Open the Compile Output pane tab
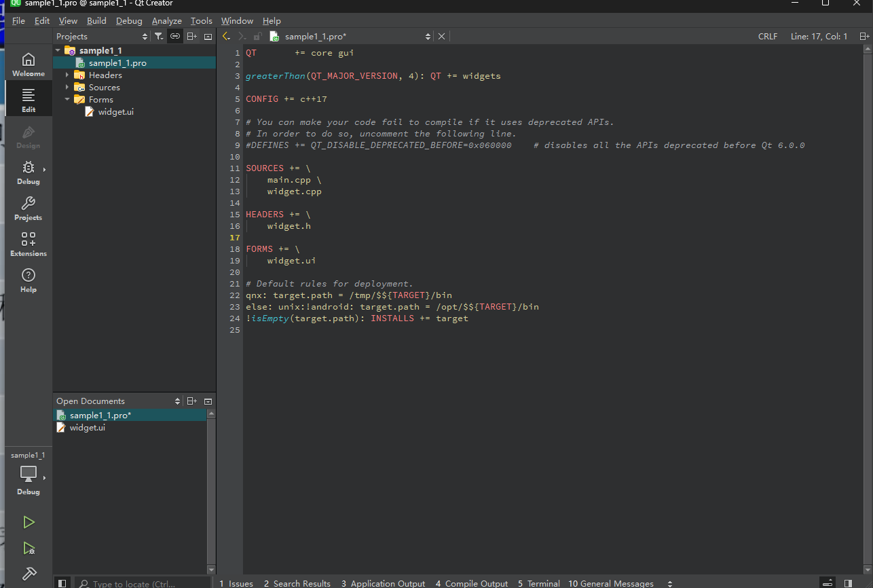Viewport: 873px width, 588px height. tap(472, 583)
